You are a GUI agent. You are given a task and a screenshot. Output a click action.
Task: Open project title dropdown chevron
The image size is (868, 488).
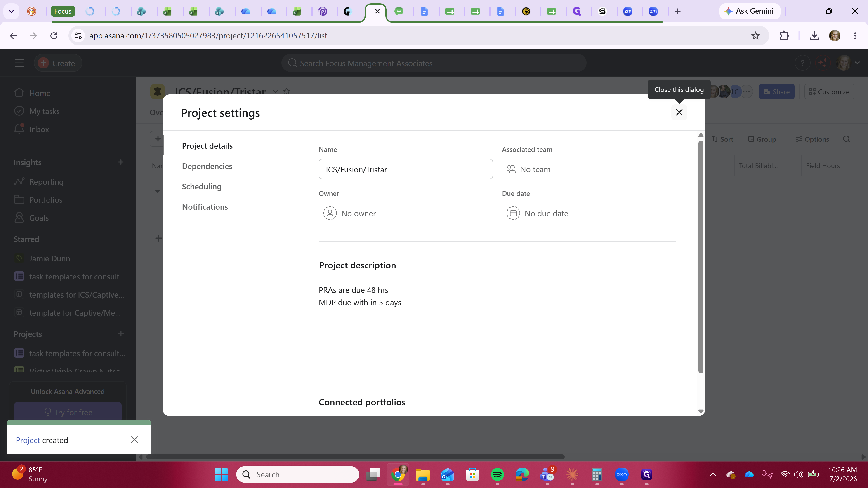click(275, 91)
